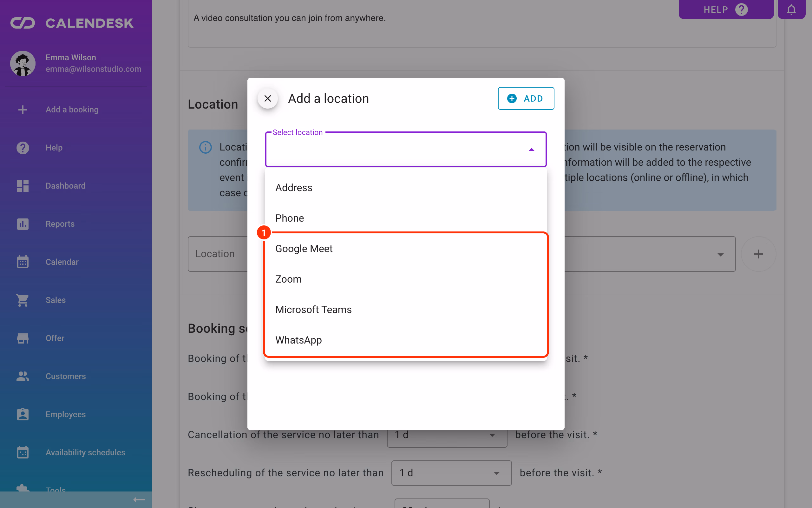The width and height of the screenshot is (812, 508).
Task: Choose Microsoft Teams from the list
Action: [406, 310]
